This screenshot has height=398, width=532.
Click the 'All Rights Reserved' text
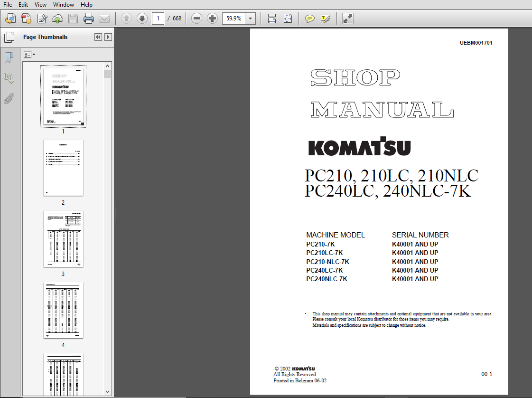(x=295, y=374)
